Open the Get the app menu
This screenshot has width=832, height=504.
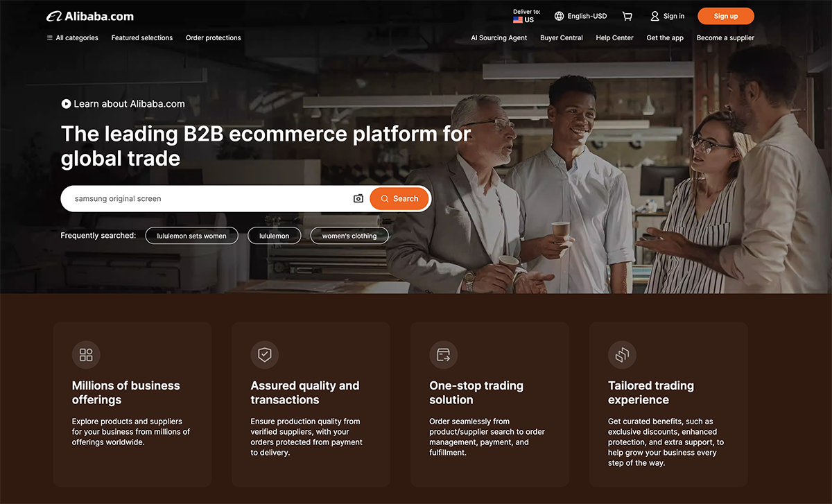tap(665, 38)
